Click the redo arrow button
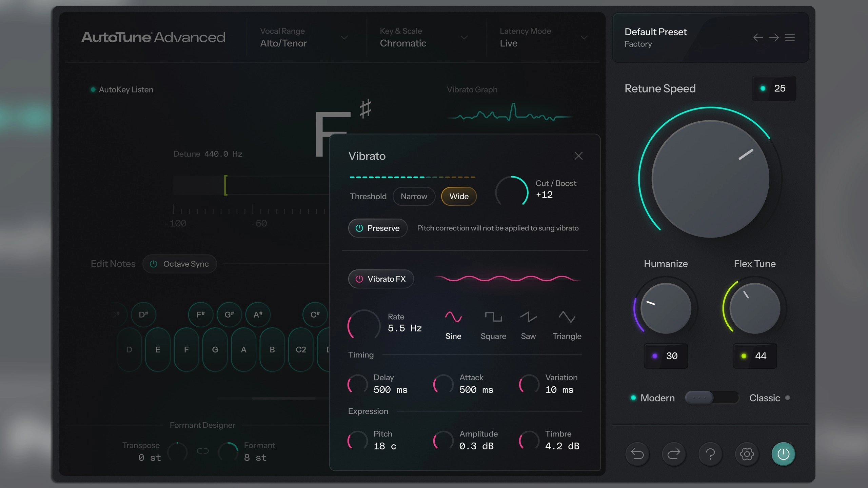This screenshot has width=868, height=488. pyautogui.click(x=674, y=454)
